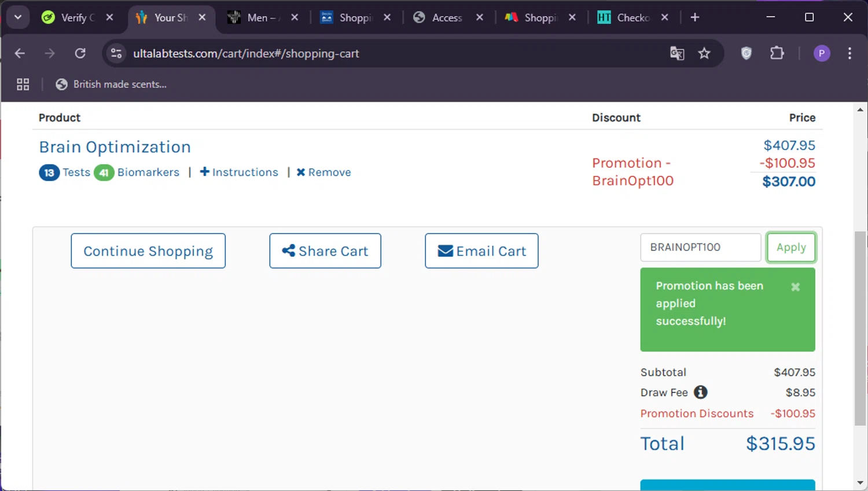Remove Brain Optimization from cart

point(324,172)
